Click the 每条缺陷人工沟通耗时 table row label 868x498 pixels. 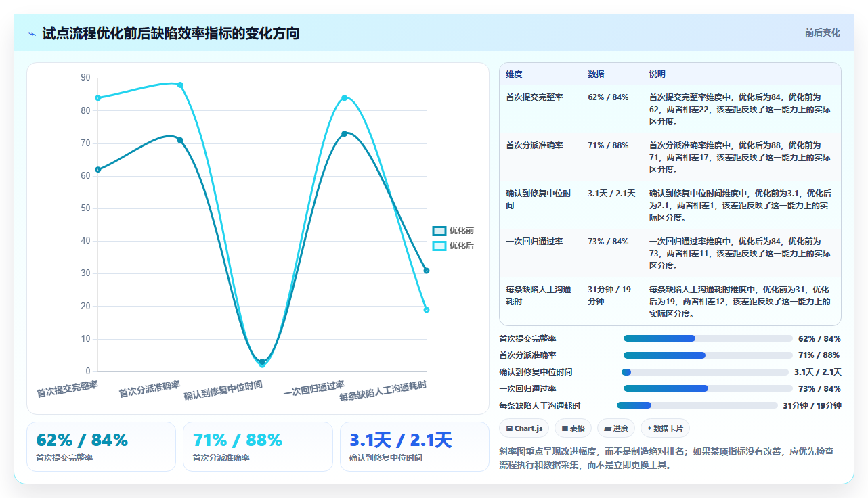[538, 296]
